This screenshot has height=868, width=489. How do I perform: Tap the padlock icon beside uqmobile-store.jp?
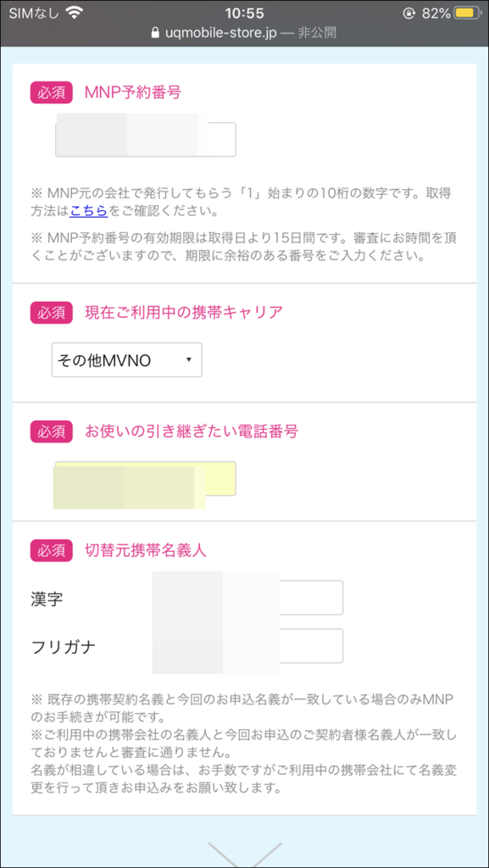click(155, 33)
